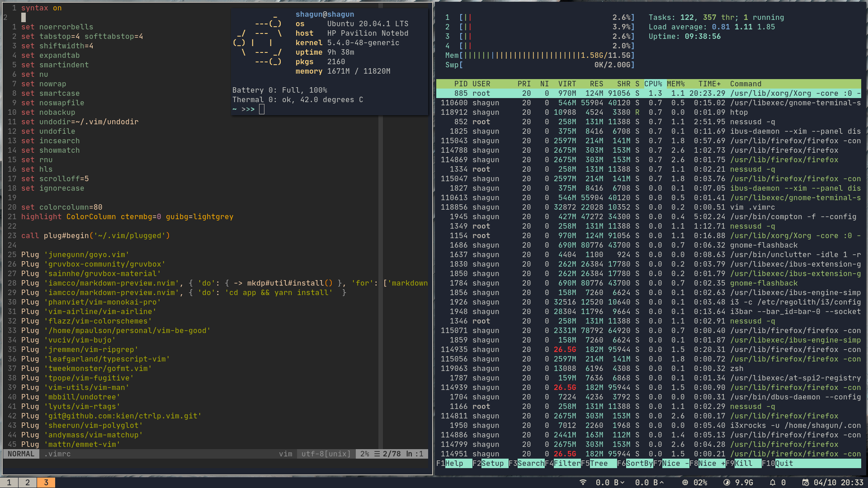
Task: Click the CPU chip usage icon
Action: point(685,483)
